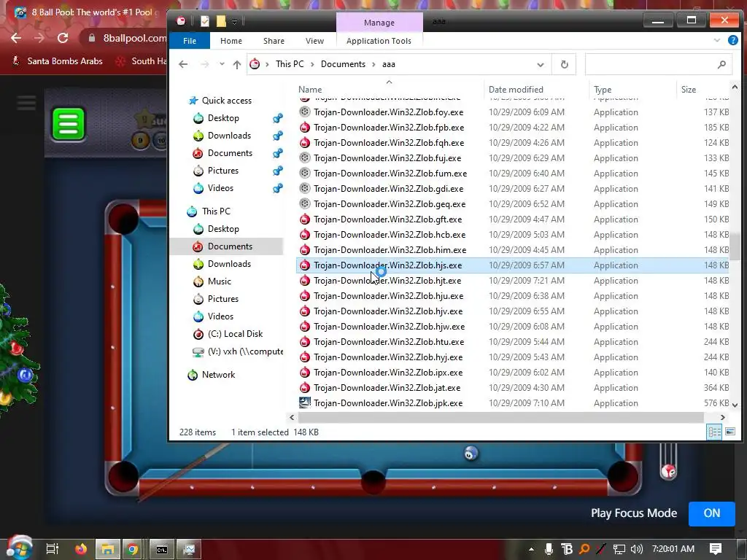Click the volume speaker tray icon
Viewport: 747px width, 560px height.
point(636,549)
